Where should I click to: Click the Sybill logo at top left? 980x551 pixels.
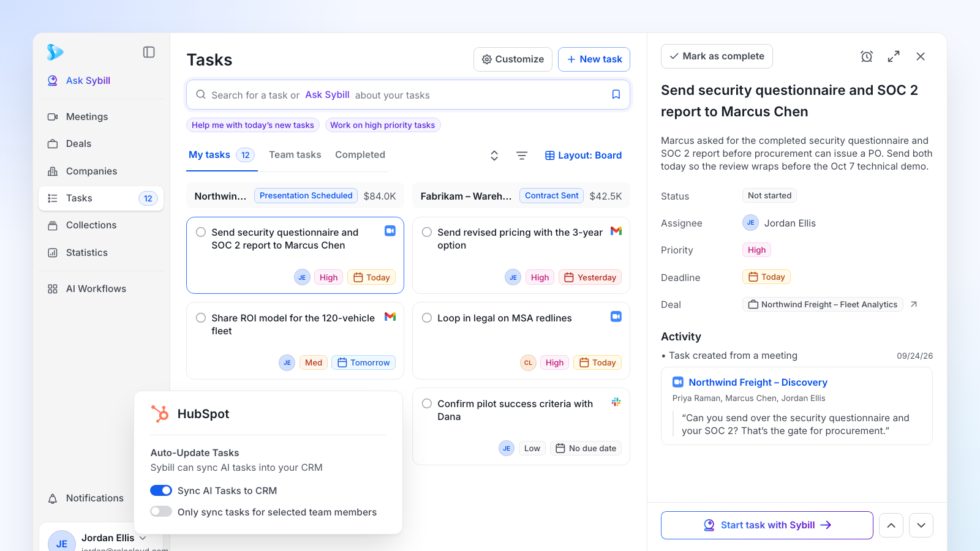55,52
